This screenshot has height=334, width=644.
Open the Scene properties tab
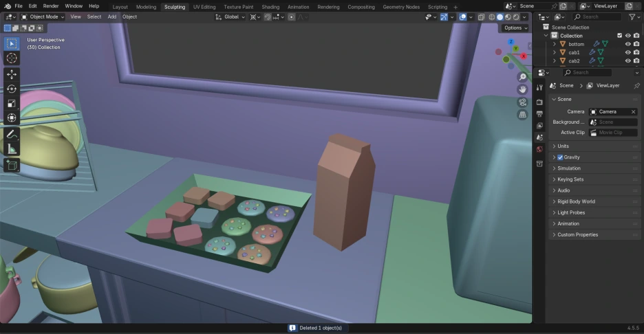(539, 137)
